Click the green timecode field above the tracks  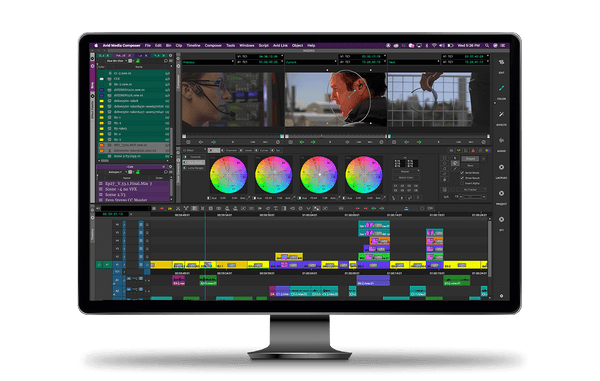pos(113,214)
